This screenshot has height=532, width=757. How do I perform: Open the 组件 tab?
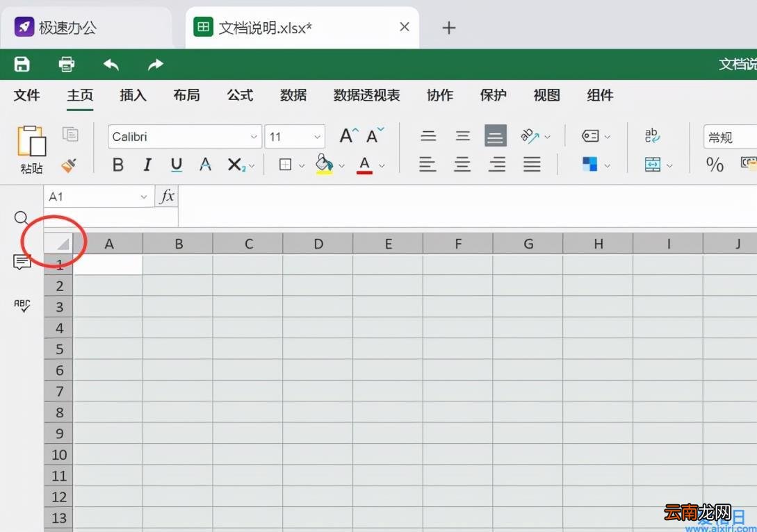(600, 95)
